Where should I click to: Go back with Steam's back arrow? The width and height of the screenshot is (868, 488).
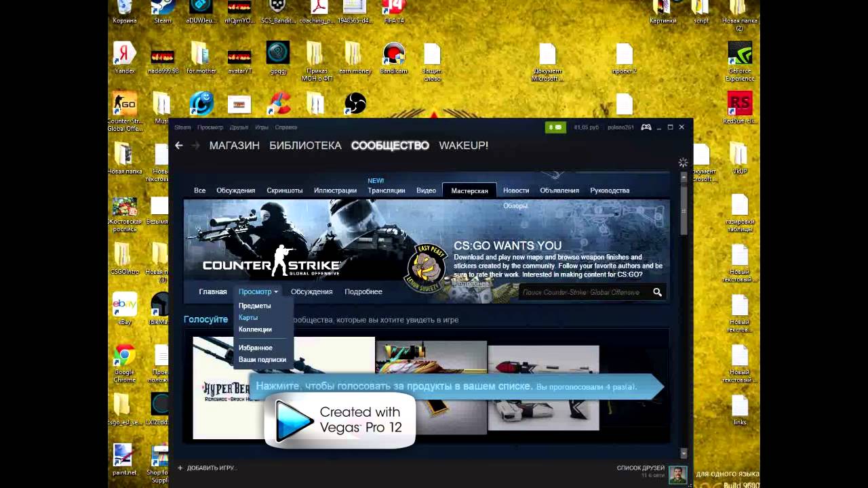click(x=179, y=145)
